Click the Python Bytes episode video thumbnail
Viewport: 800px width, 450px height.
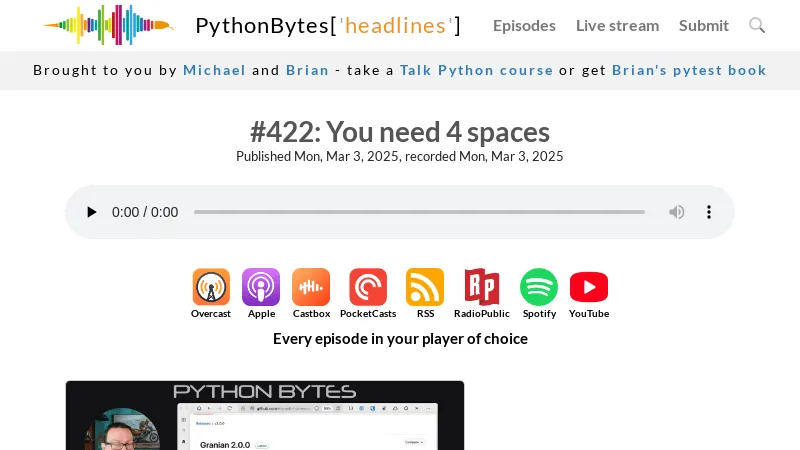265,415
